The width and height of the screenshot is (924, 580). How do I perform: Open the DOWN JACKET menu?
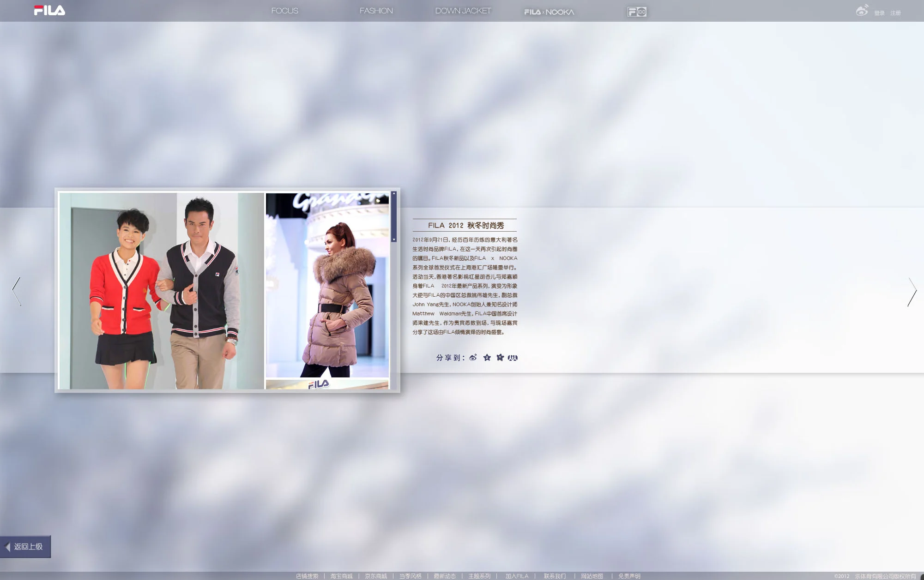(463, 11)
